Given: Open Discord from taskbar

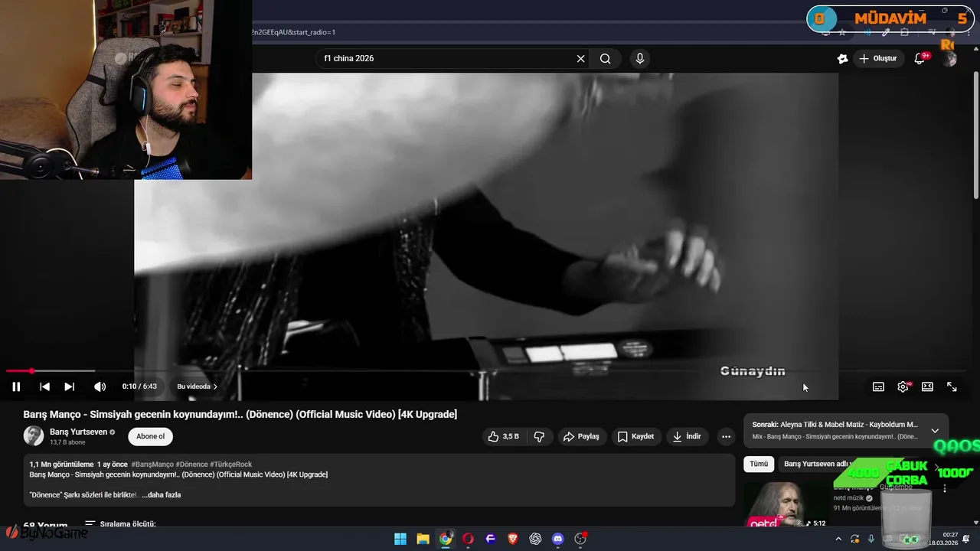Looking at the screenshot, I should 557,539.
